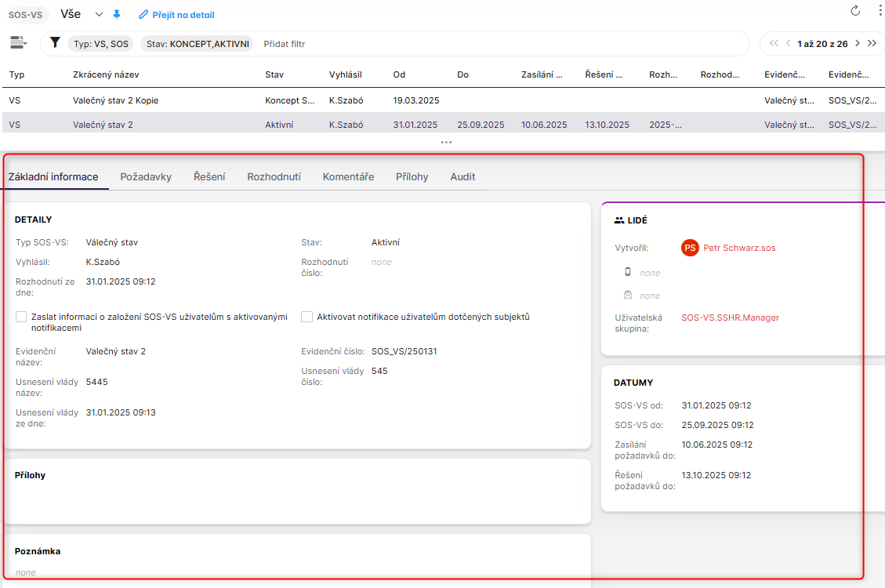
Task: Click the funnel filter icon
Action: click(x=55, y=43)
